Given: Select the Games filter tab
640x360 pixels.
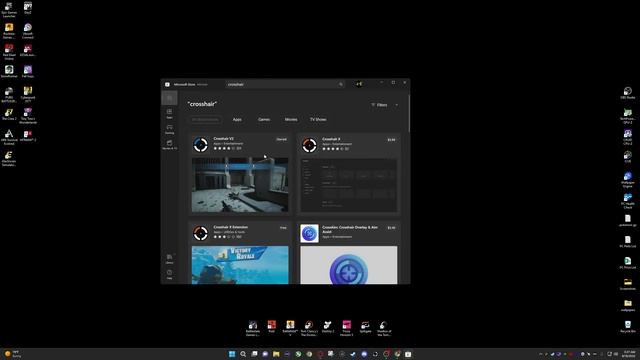Looking at the screenshot, I should pyautogui.click(x=264, y=120).
